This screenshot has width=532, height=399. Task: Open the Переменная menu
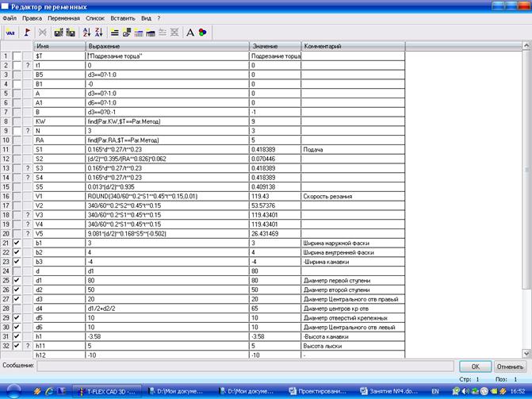tap(63, 18)
